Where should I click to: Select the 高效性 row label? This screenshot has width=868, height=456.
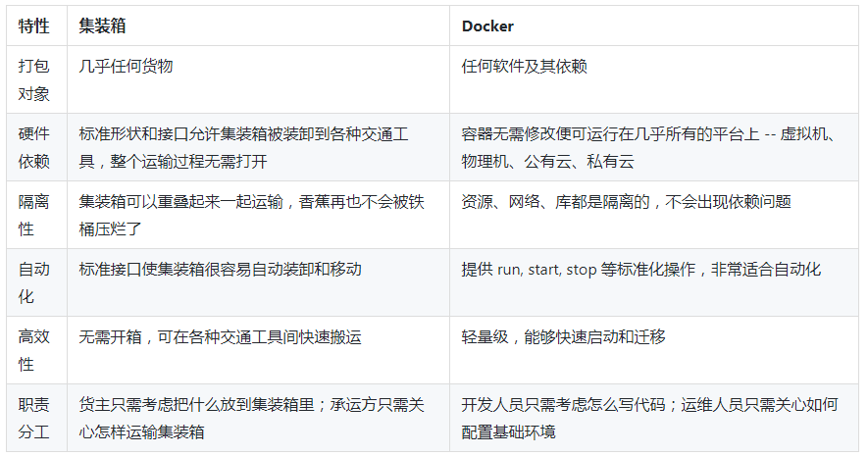tap(34, 350)
